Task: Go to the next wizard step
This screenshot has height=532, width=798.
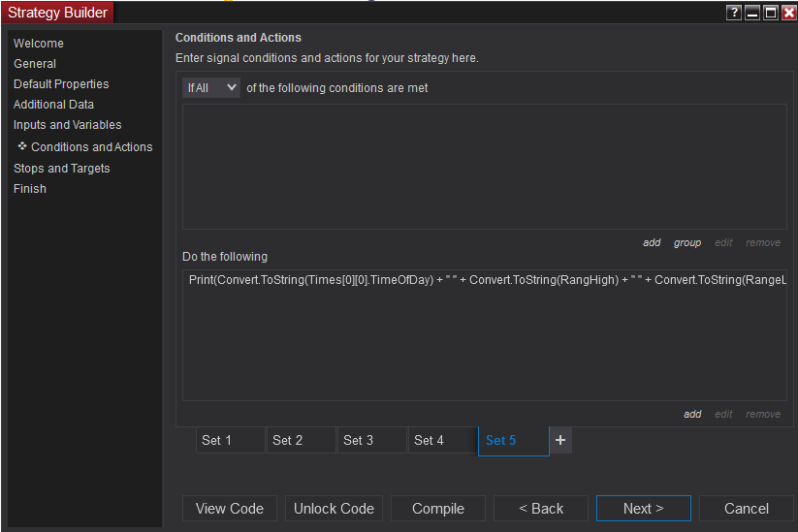Action: point(644,509)
